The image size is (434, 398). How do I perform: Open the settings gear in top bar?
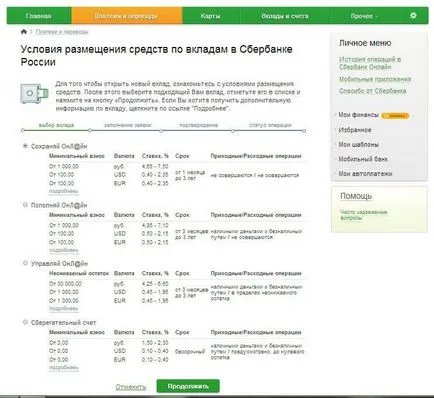(413, 15)
